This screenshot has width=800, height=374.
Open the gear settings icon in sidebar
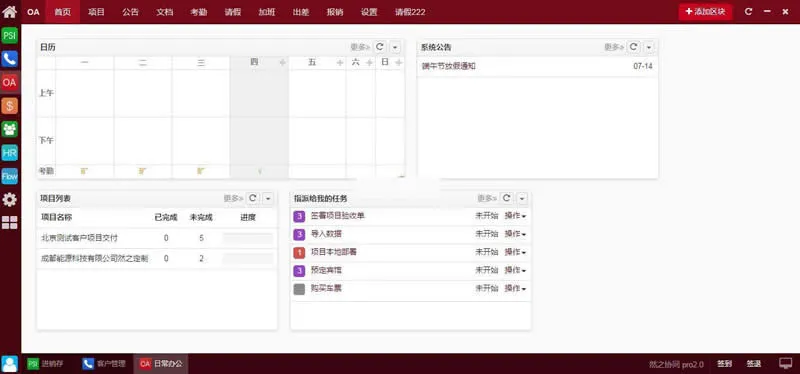point(10,200)
